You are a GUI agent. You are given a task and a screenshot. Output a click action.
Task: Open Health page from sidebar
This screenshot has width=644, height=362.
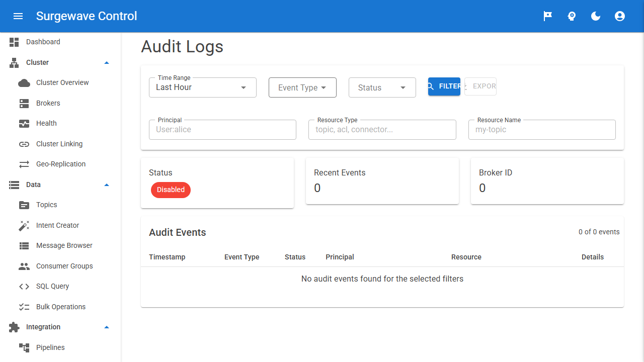coord(60,124)
